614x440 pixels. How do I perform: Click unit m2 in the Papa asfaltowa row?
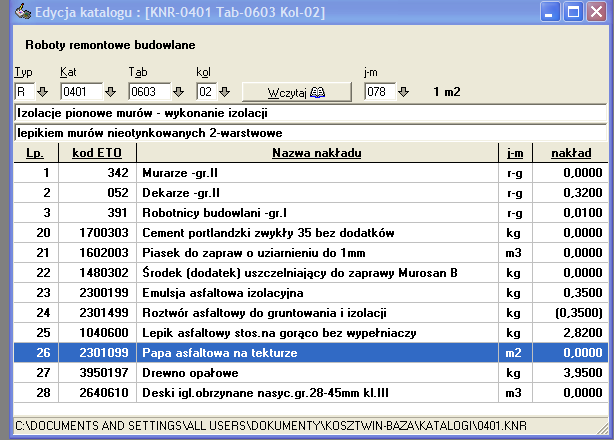click(513, 353)
